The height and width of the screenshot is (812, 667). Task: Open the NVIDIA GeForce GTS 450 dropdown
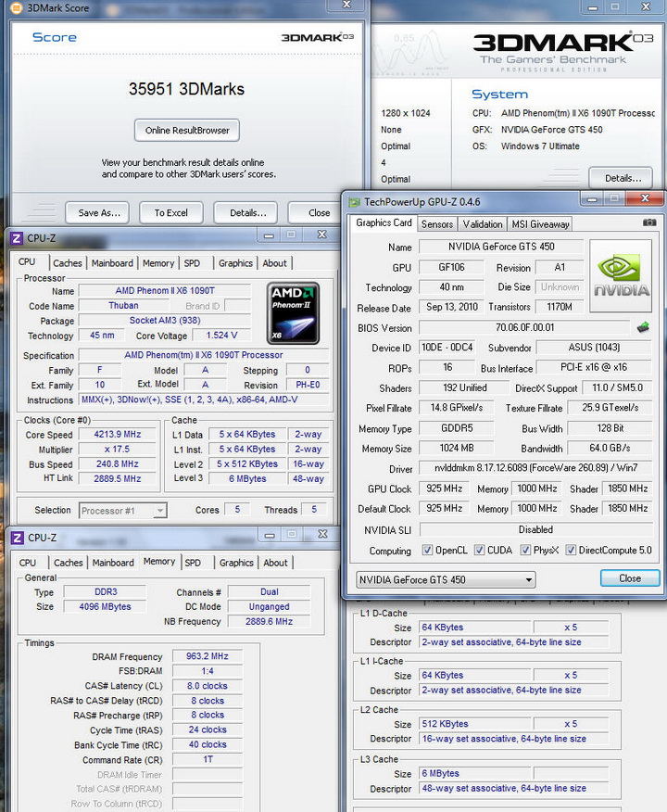[446, 579]
